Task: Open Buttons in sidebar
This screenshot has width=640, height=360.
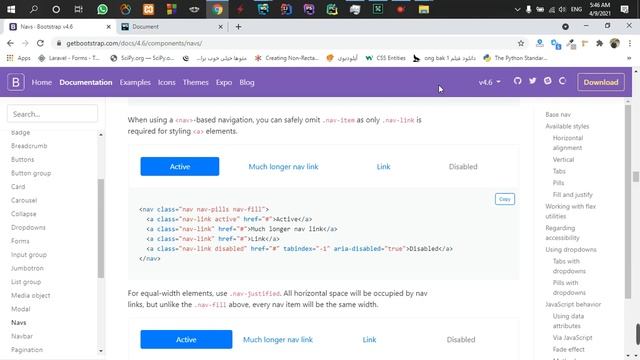Action: [x=22, y=159]
